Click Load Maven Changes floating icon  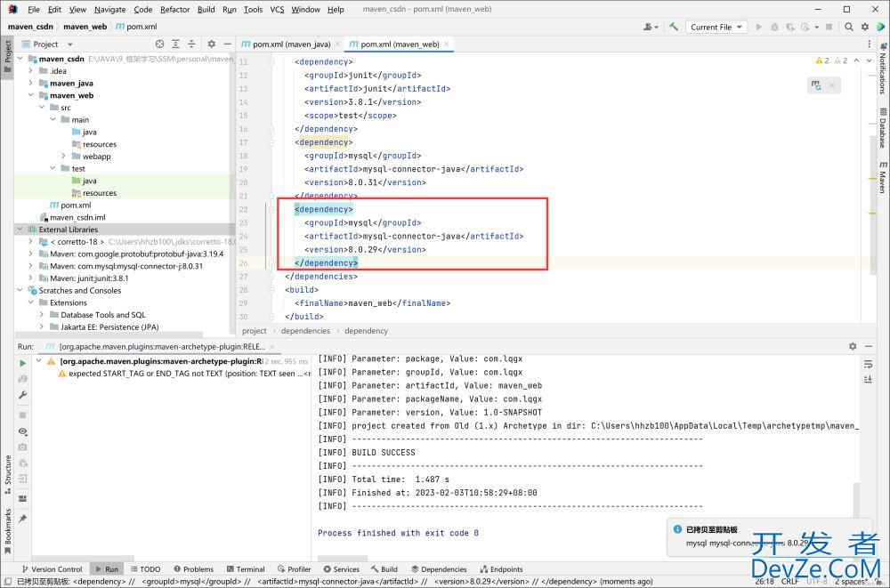click(816, 85)
